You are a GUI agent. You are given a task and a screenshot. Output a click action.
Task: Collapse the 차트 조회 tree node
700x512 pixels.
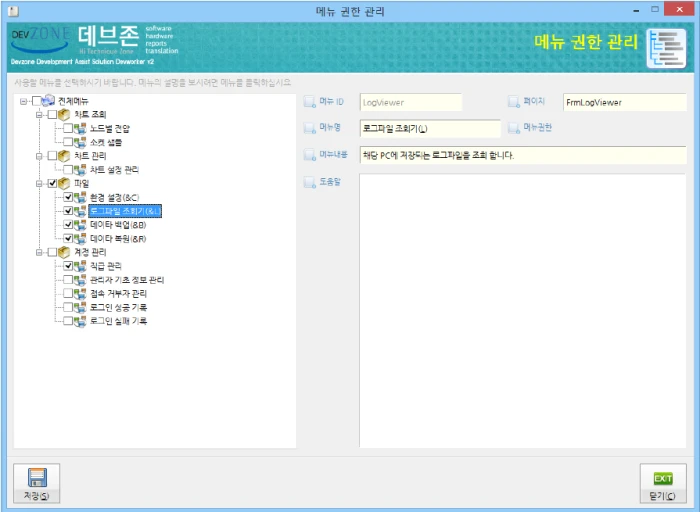(39, 115)
